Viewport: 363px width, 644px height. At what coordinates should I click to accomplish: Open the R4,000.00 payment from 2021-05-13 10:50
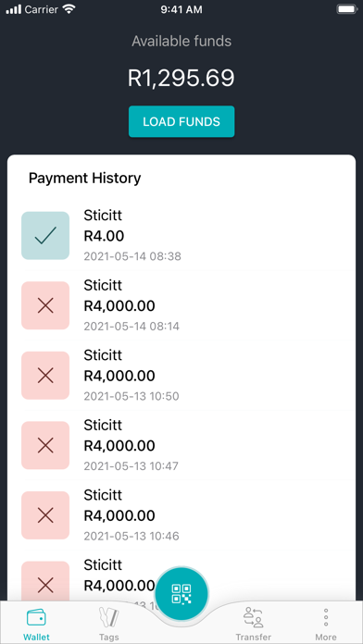click(x=181, y=376)
